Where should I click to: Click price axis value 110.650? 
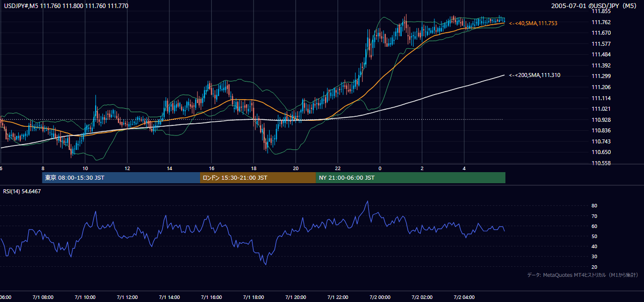pyautogui.click(x=601, y=152)
